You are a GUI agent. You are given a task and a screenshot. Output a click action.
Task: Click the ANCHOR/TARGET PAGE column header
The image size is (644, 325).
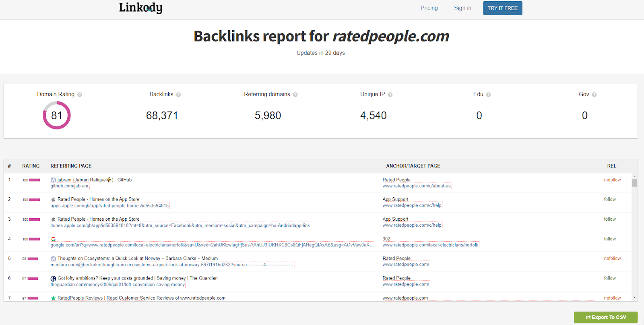coord(413,166)
